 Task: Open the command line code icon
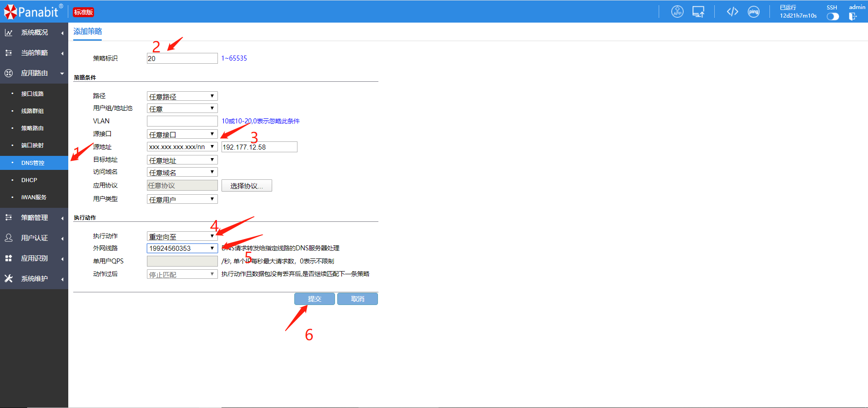pyautogui.click(x=732, y=12)
